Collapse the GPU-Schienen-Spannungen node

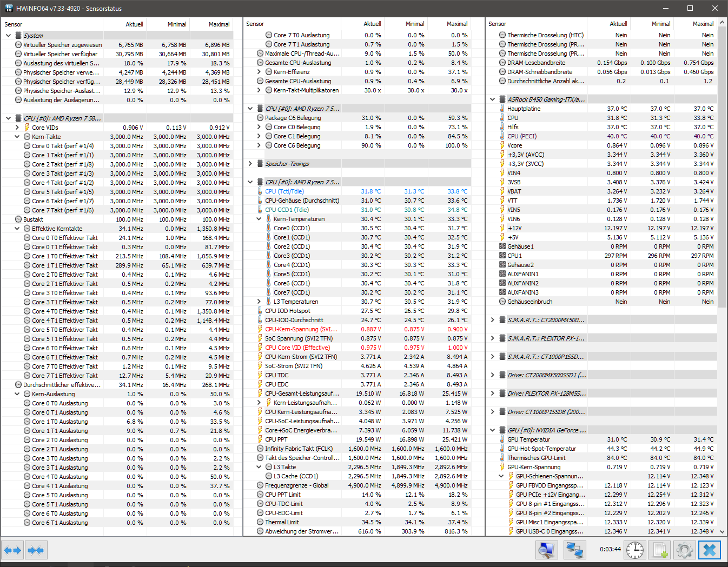pos(501,476)
